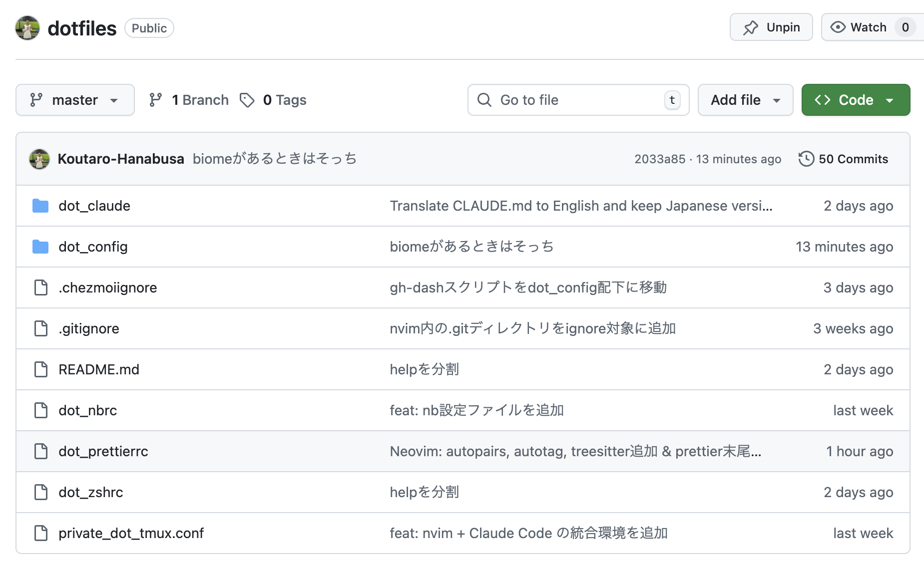Click the dot_config folder icon

[x=40, y=247]
